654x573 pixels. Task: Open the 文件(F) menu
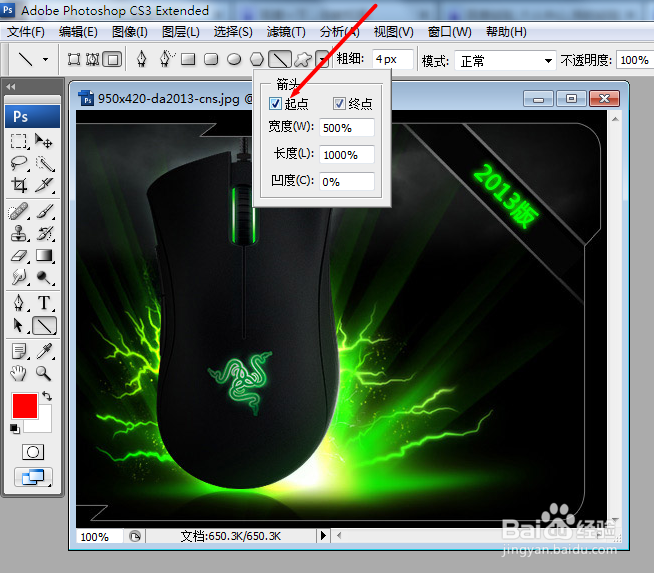coord(26,32)
